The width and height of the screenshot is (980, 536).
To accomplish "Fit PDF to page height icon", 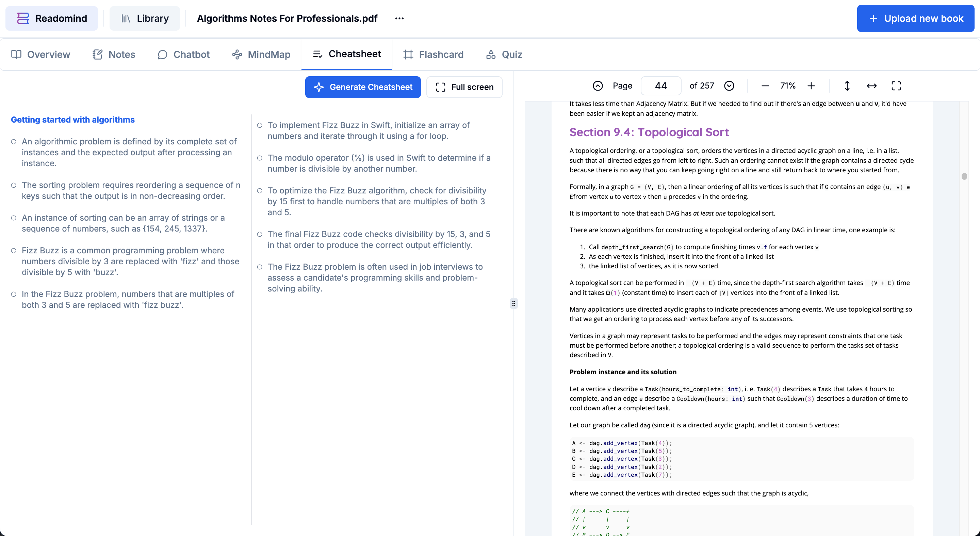I will click(847, 86).
